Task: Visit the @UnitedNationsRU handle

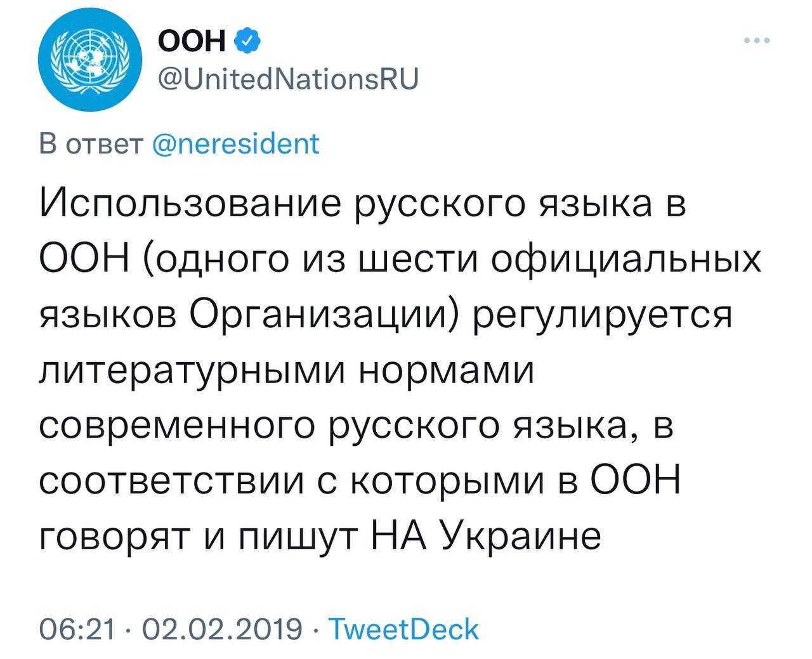Action: (287, 81)
